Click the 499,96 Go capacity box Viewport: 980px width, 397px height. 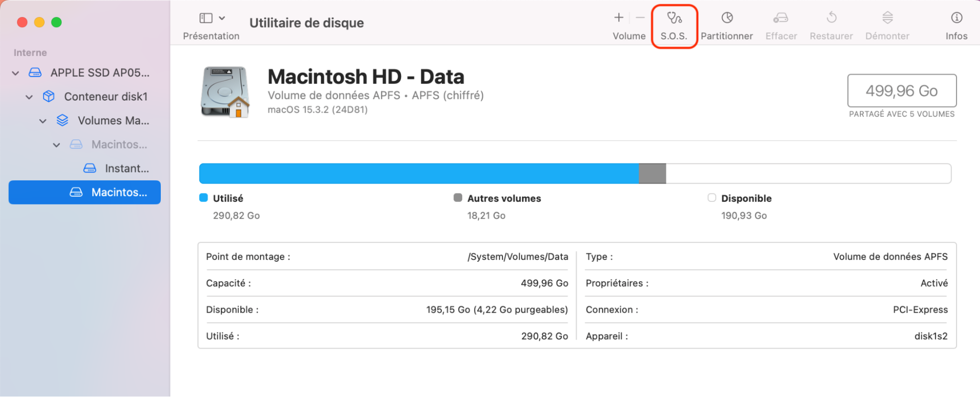[x=902, y=91]
